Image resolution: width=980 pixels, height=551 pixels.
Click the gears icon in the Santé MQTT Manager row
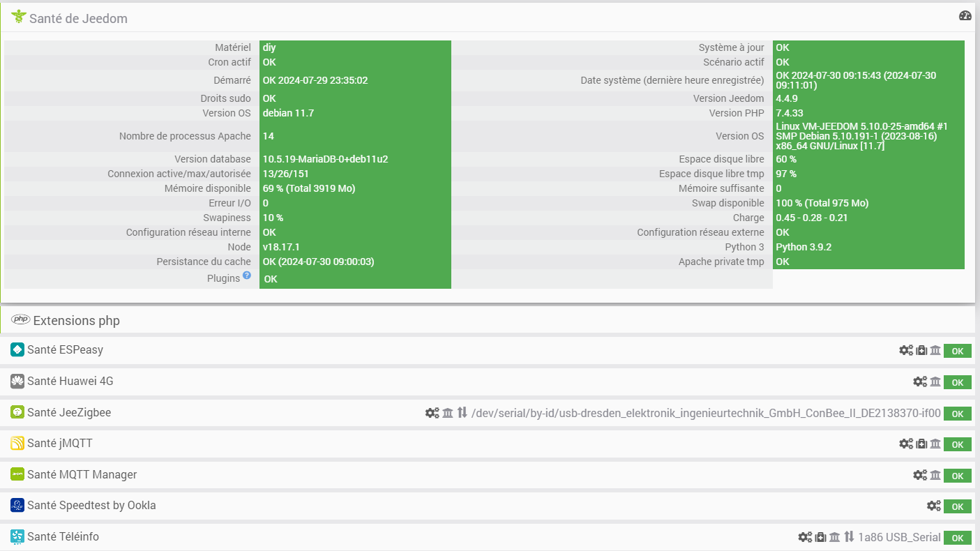(920, 475)
